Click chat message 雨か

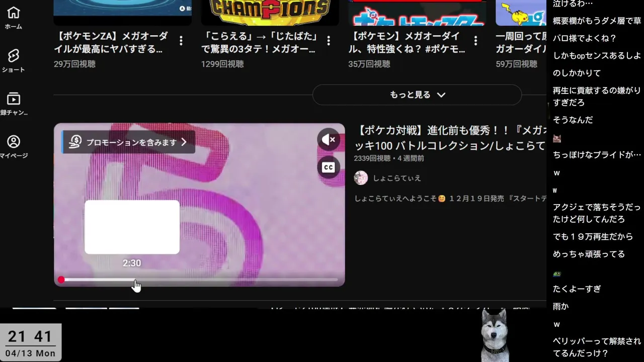560,306
